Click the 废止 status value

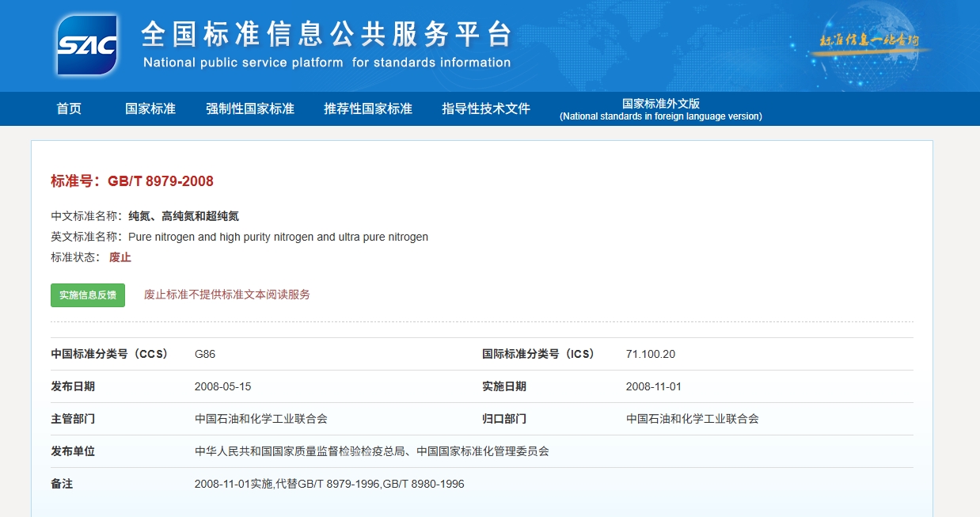tap(120, 257)
